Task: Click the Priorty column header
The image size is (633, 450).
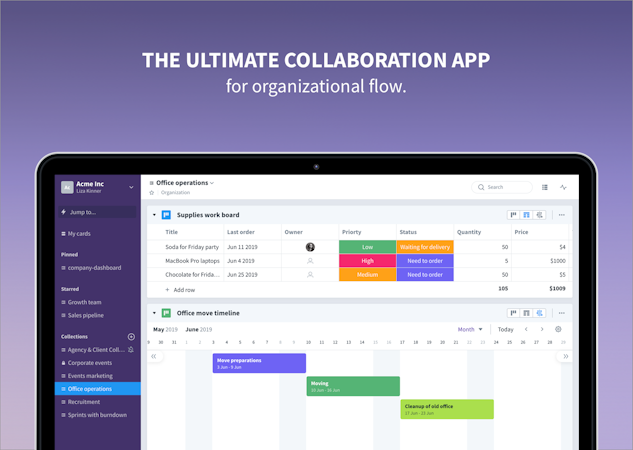Action: pos(352,232)
